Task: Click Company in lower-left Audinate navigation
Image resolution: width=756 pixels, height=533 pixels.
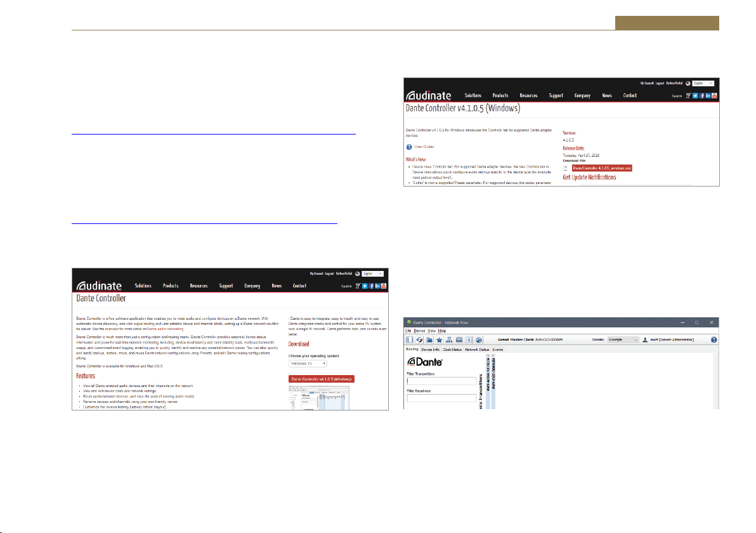Action: click(x=252, y=286)
